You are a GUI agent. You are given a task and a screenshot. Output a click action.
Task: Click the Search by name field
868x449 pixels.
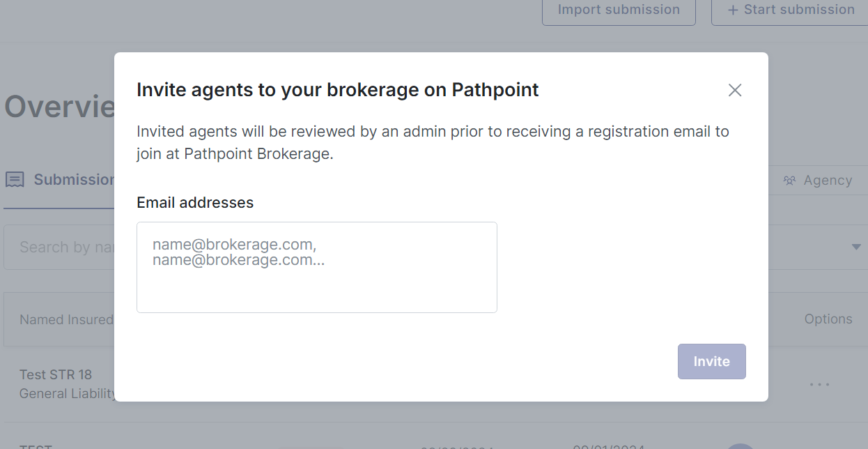coord(63,247)
